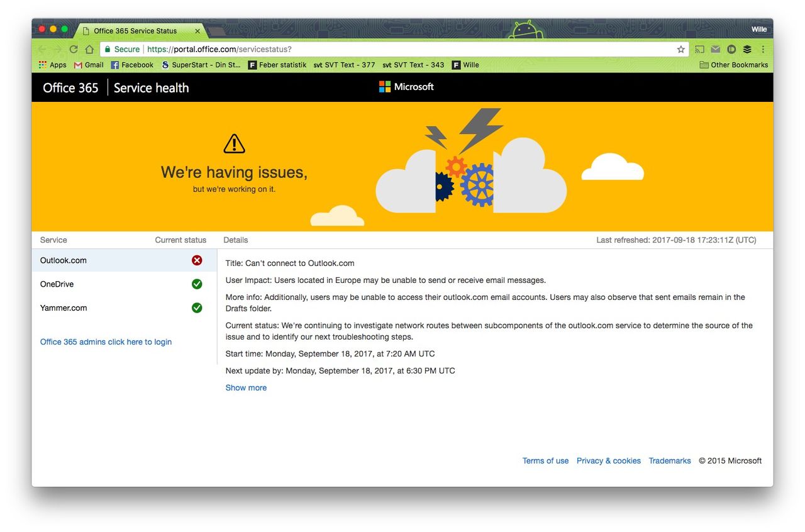Switch to the Office 365 Service Status tab
Screen dimensions: 805x532
click(135, 31)
